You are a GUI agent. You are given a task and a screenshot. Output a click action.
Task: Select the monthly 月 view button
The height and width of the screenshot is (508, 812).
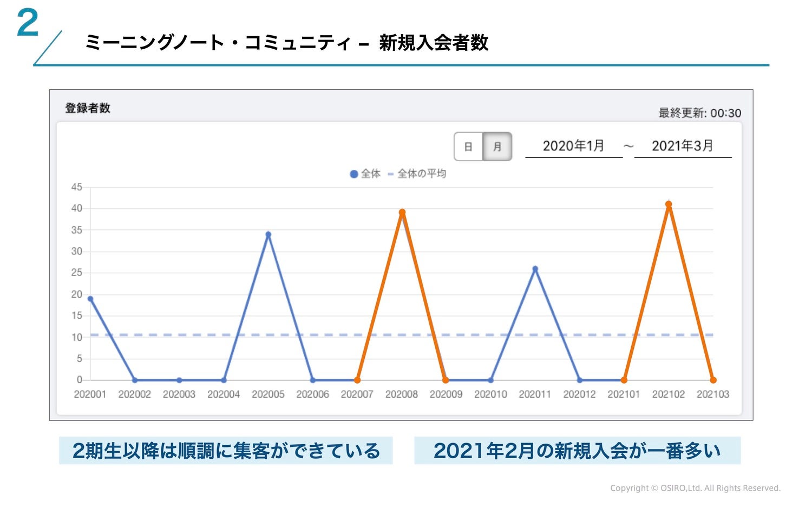tap(497, 147)
